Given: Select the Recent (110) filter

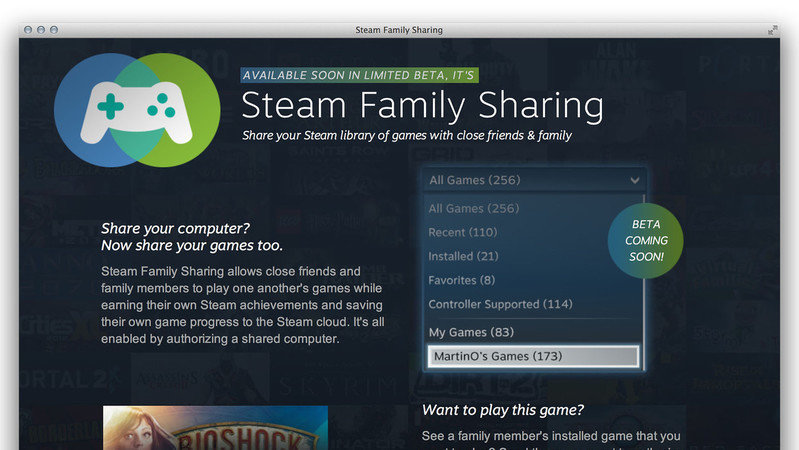Looking at the screenshot, I should 463,232.
